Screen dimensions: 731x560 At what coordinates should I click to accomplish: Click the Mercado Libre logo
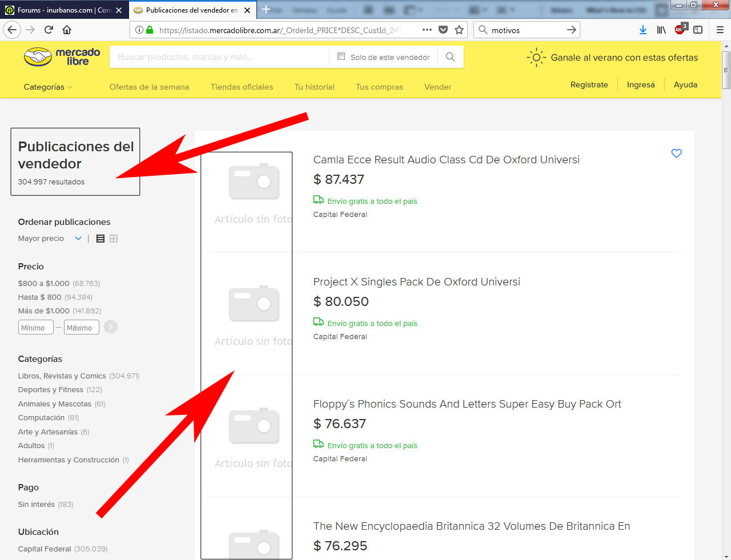(x=61, y=57)
